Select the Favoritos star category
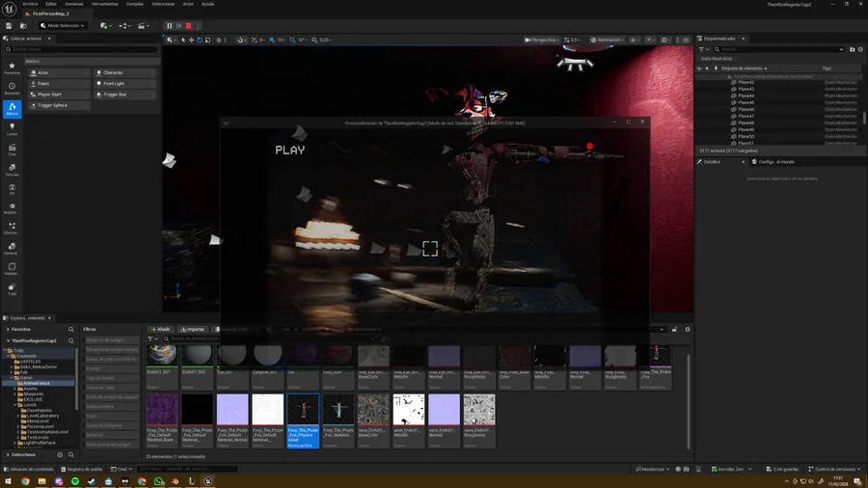The width and height of the screenshot is (868, 488). click(x=12, y=68)
